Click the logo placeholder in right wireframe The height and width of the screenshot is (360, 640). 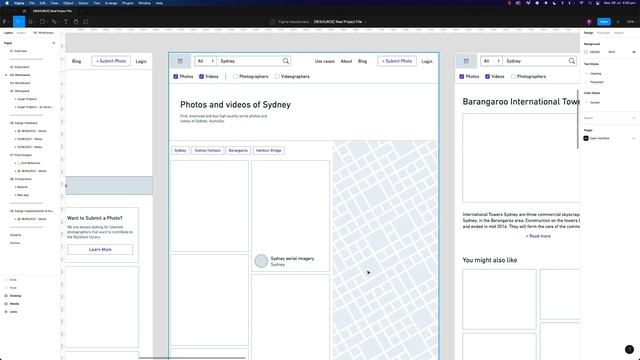466,61
